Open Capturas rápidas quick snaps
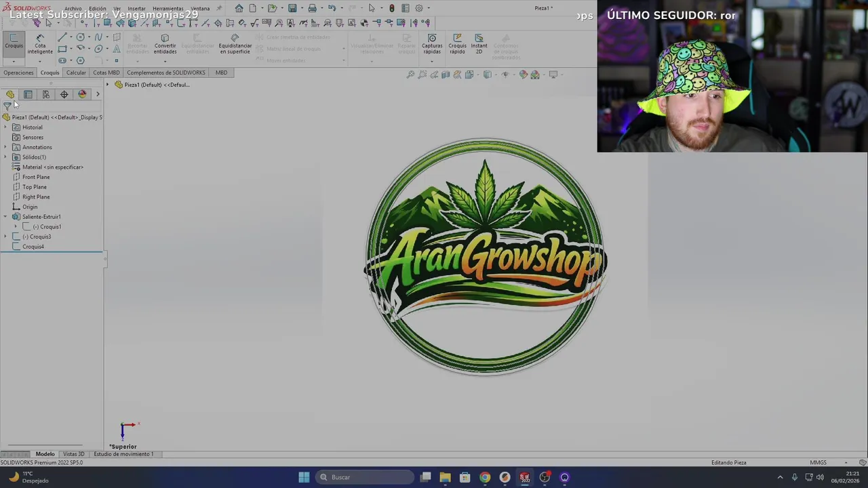Image resolution: width=868 pixels, height=488 pixels. (x=432, y=44)
